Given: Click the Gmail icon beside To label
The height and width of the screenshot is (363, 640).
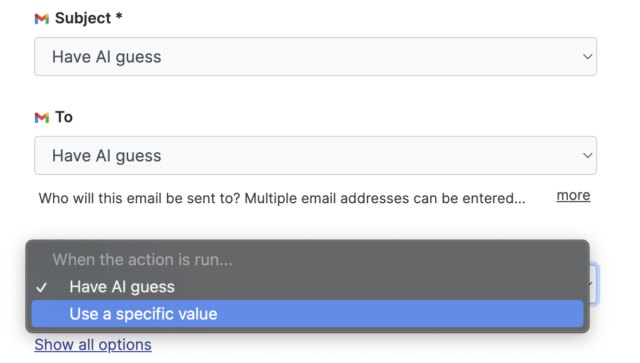Looking at the screenshot, I should point(42,118).
